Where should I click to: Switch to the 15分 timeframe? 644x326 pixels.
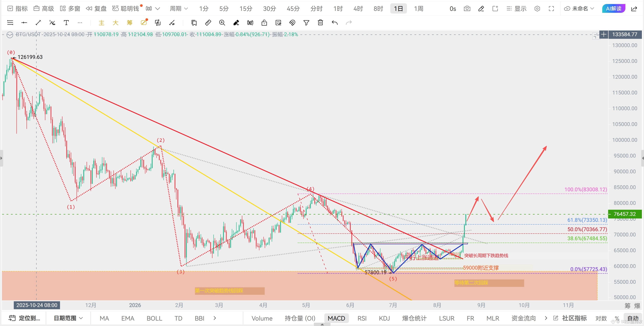click(x=246, y=9)
